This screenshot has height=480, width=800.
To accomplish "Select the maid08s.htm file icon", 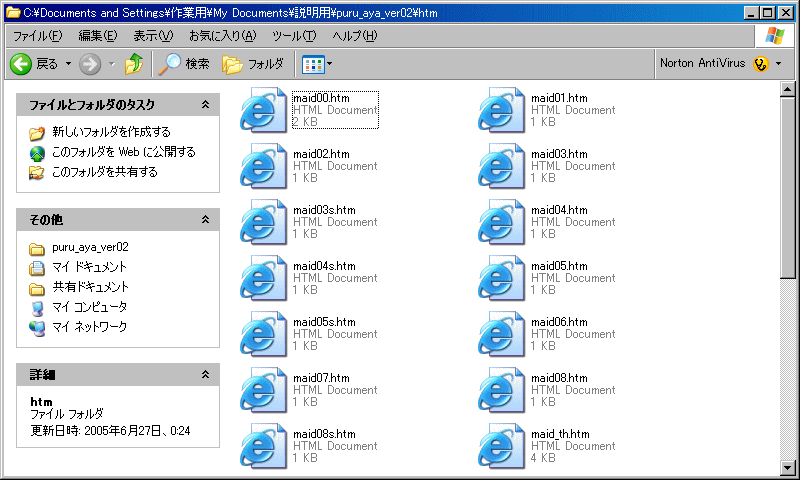I will [x=264, y=447].
